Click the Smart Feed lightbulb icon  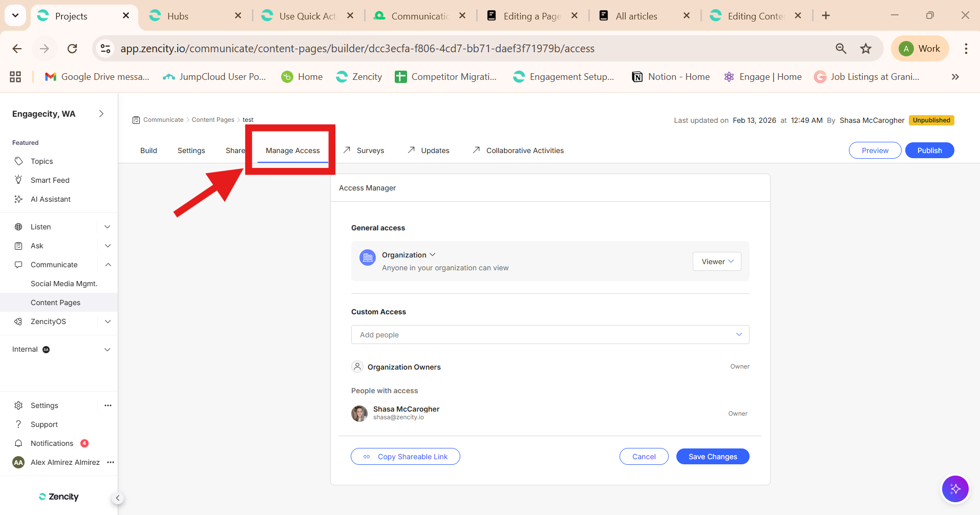pyautogui.click(x=18, y=180)
